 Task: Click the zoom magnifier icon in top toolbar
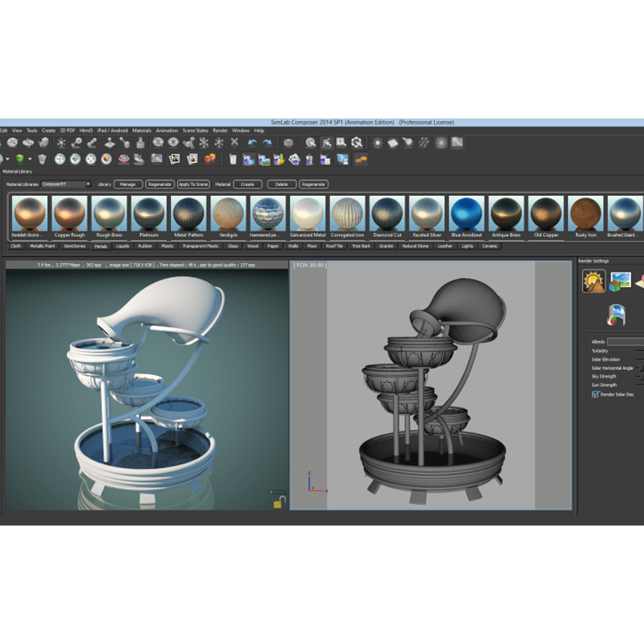click(x=310, y=143)
